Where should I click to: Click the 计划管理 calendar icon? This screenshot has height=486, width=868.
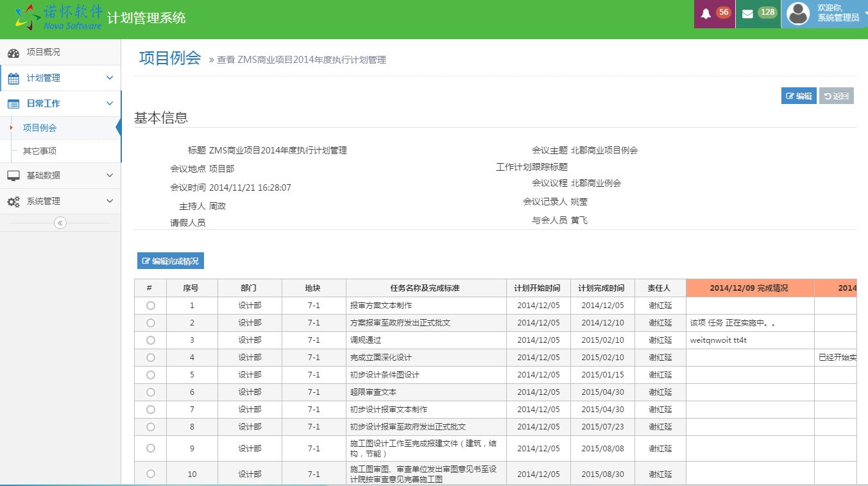[13, 78]
